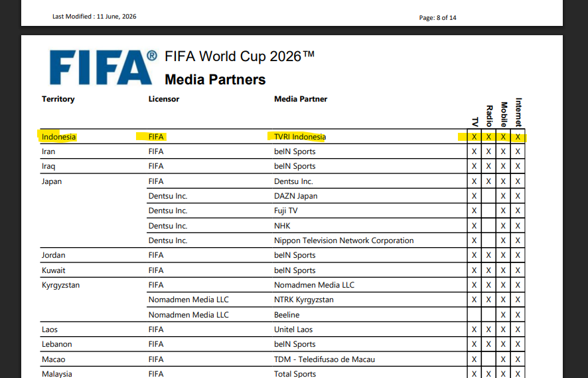Click the Page: 8 of 14 footer

(437, 18)
